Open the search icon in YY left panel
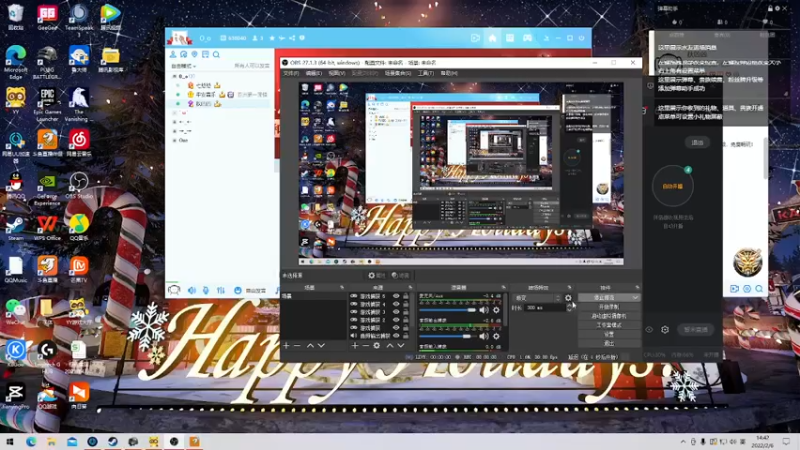Image resolution: width=800 pixels, height=450 pixels. point(216,55)
